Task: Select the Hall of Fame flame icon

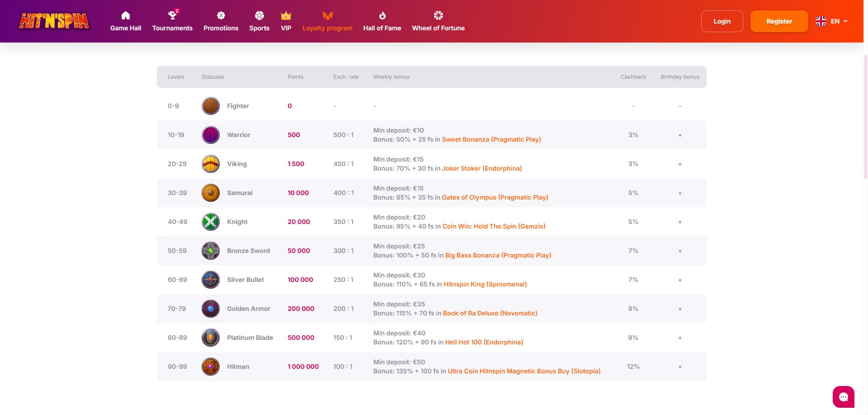Action: pos(382,16)
